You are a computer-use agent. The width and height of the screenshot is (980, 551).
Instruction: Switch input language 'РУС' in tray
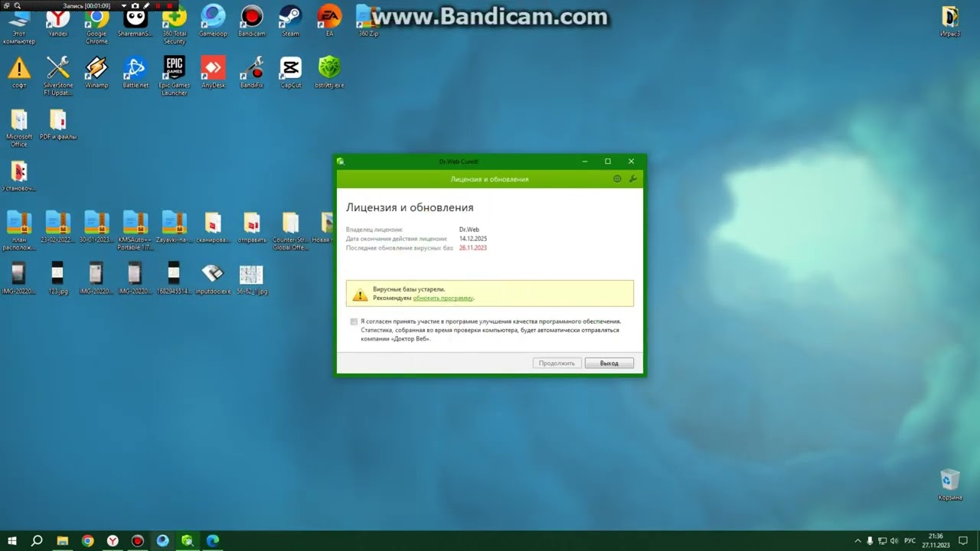[910, 541]
